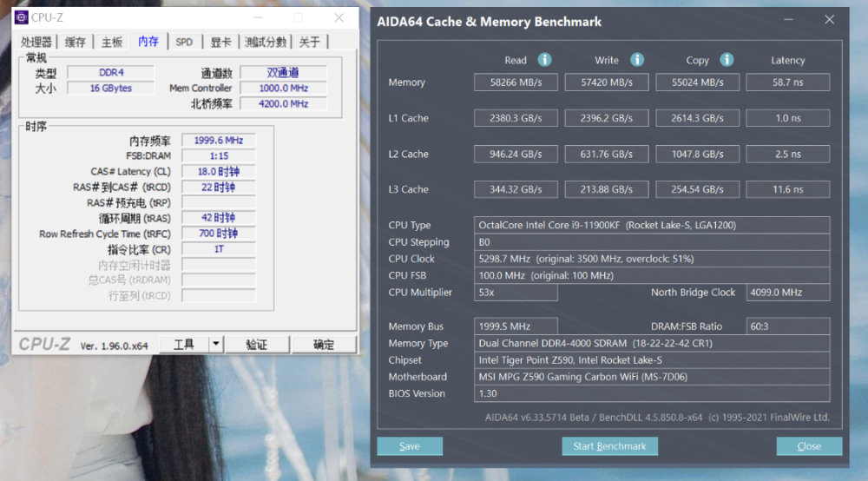Switch to the 缓存 tab in CPU-Z
Image resolution: width=868 pixels, height=481 pixels.
(x=76, y=42)
